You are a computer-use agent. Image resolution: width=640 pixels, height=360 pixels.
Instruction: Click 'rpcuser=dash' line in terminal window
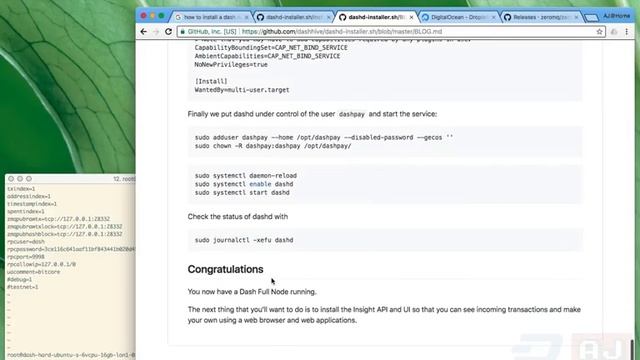point(26,242)
